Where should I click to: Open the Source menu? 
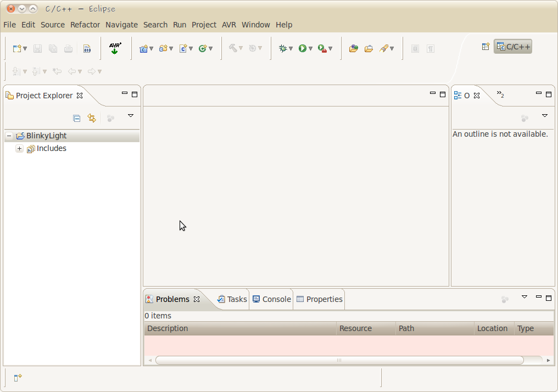click(x=53, y=25)
